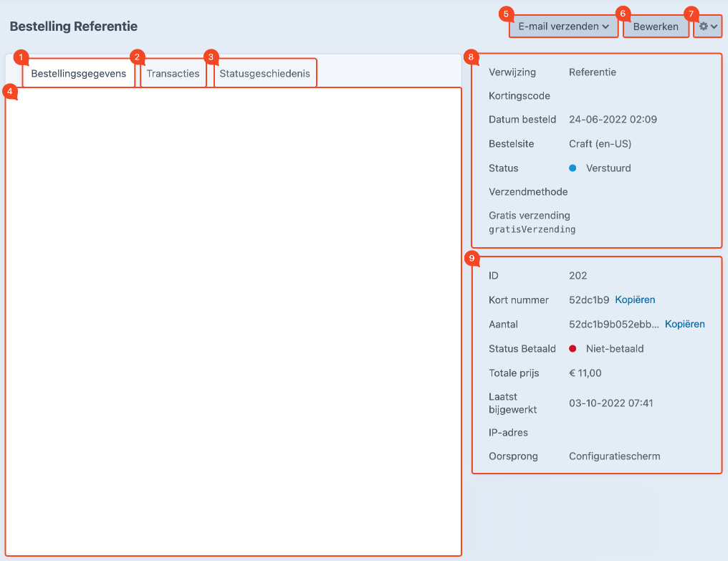The image size is (728, 561).
Task: Copy the Aantal value with Kopiëren
Action: (x=684, y=325)
